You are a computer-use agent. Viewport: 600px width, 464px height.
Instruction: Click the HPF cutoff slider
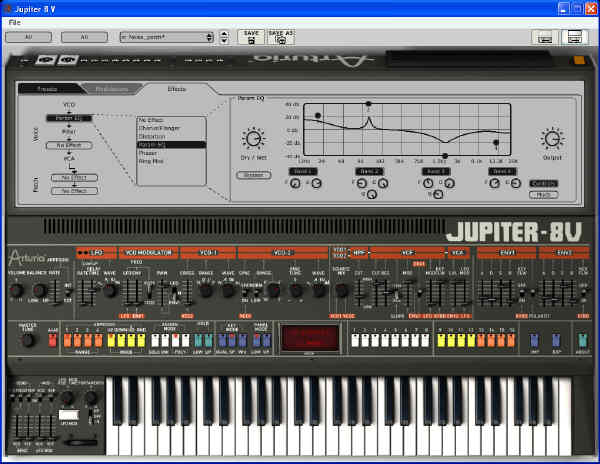pos(359,293)
